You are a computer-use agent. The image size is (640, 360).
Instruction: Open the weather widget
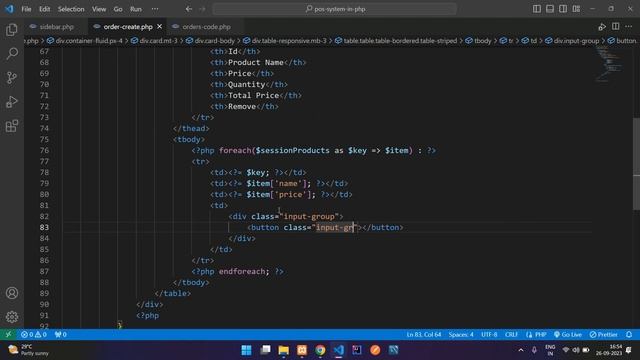point(29,350)
